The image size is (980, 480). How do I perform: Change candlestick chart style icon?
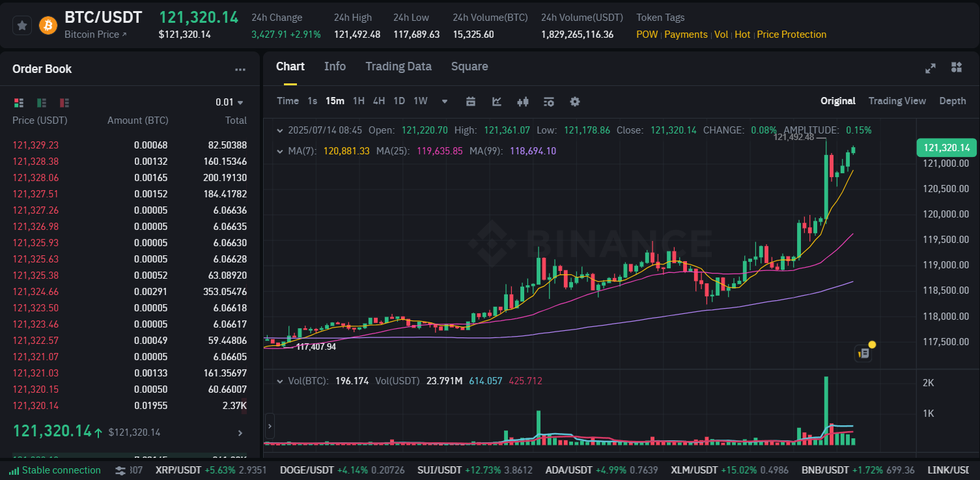tap(522, 101)
